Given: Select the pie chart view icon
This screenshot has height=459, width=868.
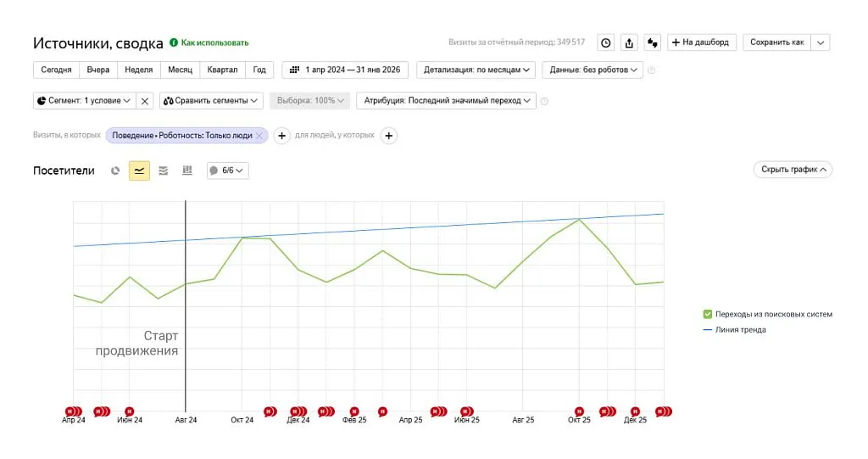Looking at the screenshot, I should click(x=116, y=171).
